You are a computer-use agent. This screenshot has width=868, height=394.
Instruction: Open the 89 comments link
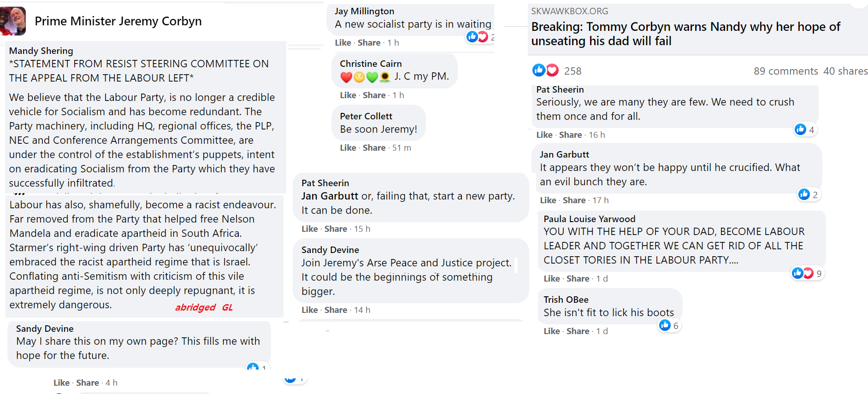tap(785, 71)
